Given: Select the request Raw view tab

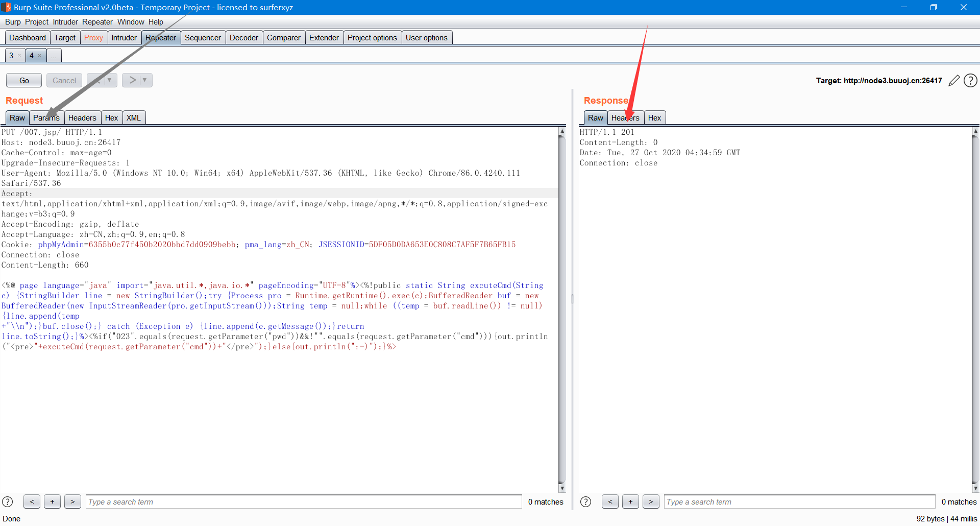Looking at the screenshot, I should 17,118.
